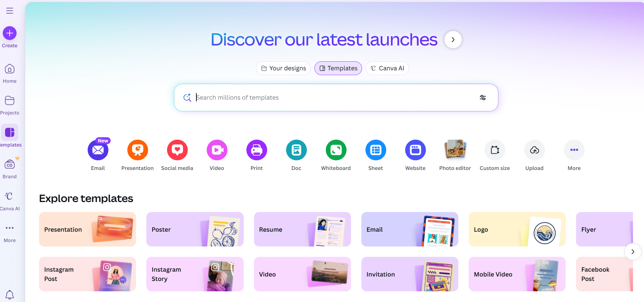
Task: Open Brand kit in sidebar
Action: [x=10, y=168]
